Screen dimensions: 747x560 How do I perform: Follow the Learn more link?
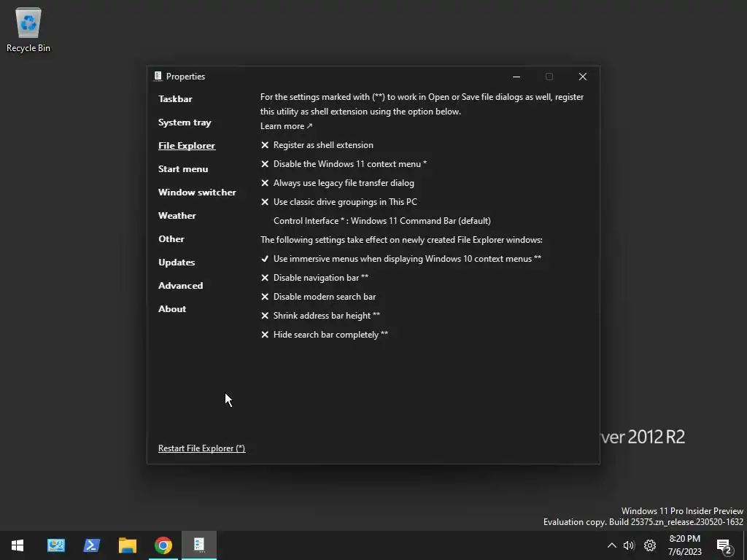click(x=286, y=126)
